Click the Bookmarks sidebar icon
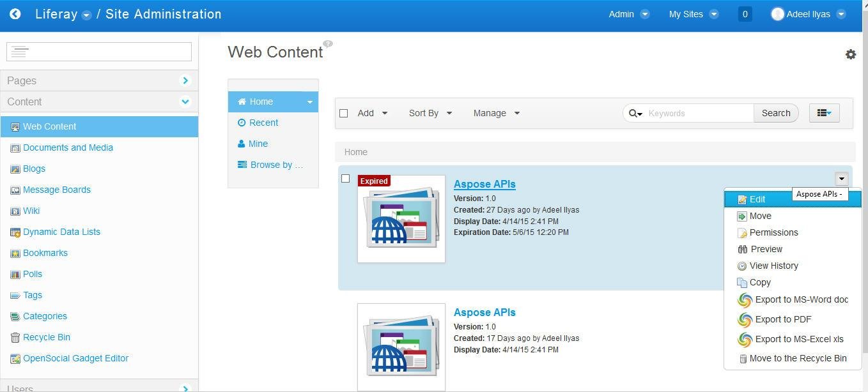 coord(15,253)
